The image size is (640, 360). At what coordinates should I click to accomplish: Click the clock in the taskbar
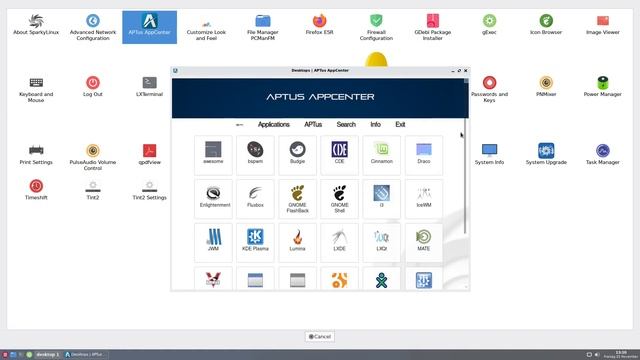point(621,355)
